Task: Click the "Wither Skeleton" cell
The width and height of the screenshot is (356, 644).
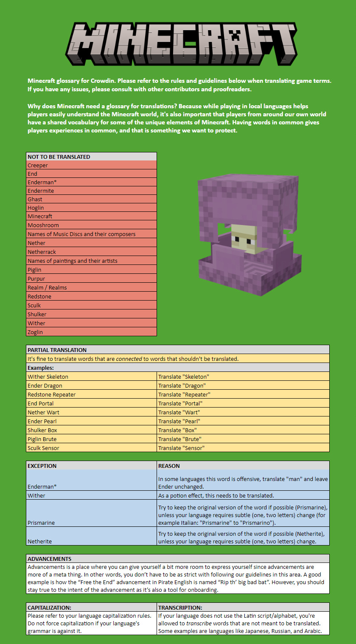Action: [x=92, y=377]
